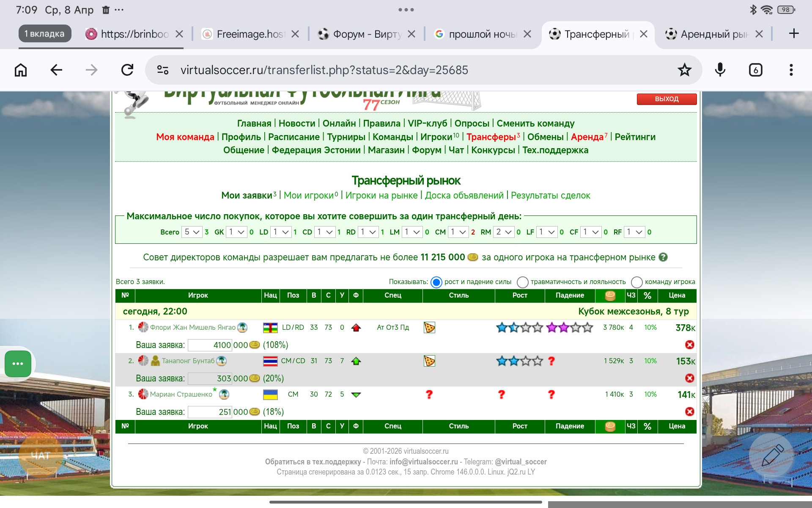Image resolution: width=812 pixels, height=508 pixels.
Task: Expand the RM purchase limit dropdown
Action: (x=503, y=232)
